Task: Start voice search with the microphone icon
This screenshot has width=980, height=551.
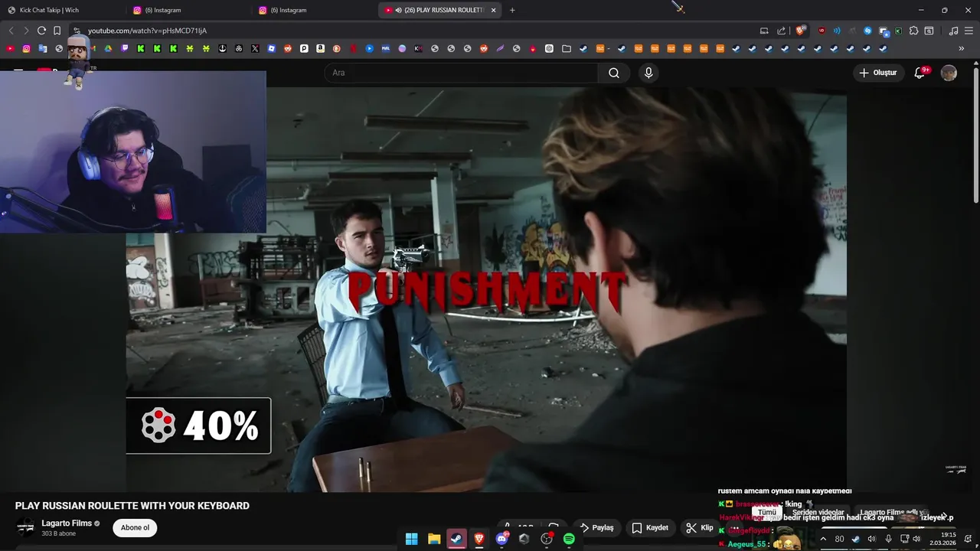Action: [x=648, y=73]
